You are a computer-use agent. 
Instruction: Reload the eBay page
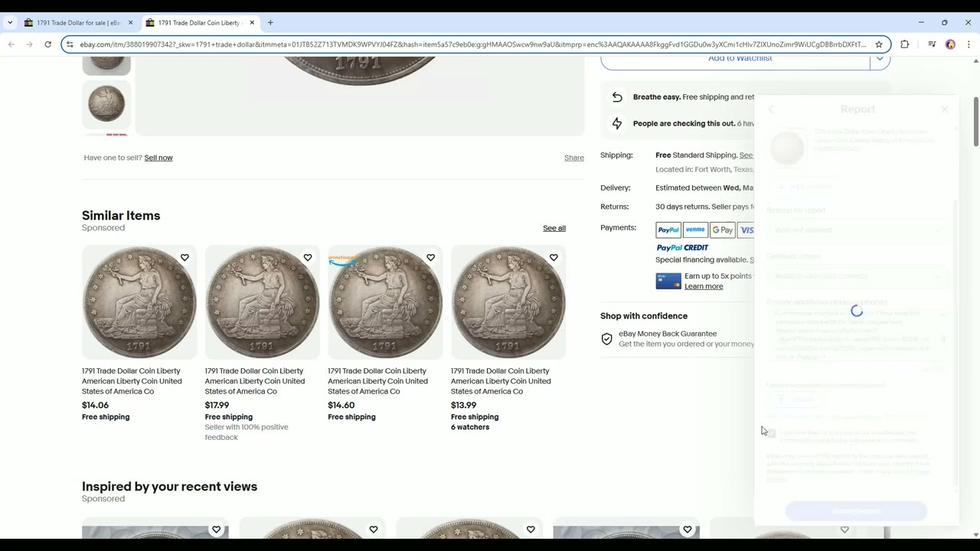tap(47, 44)
